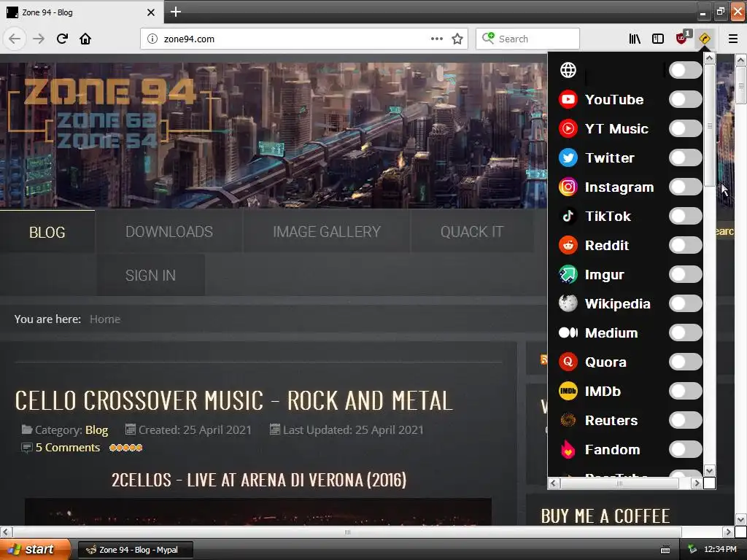Image resolution: width=747 pixels, height=560 pixels.
Task: Open the 5 Comments link
Action: tap(68, 448)
